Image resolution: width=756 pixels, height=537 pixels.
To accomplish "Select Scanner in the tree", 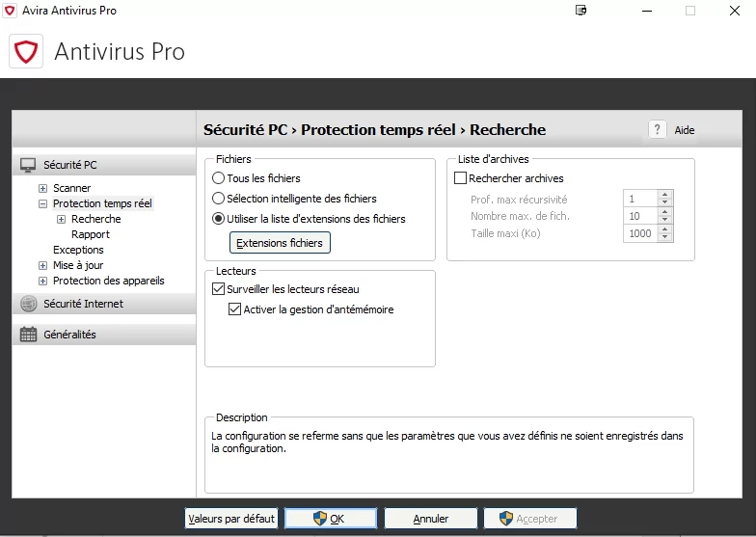I will [71, 188].
